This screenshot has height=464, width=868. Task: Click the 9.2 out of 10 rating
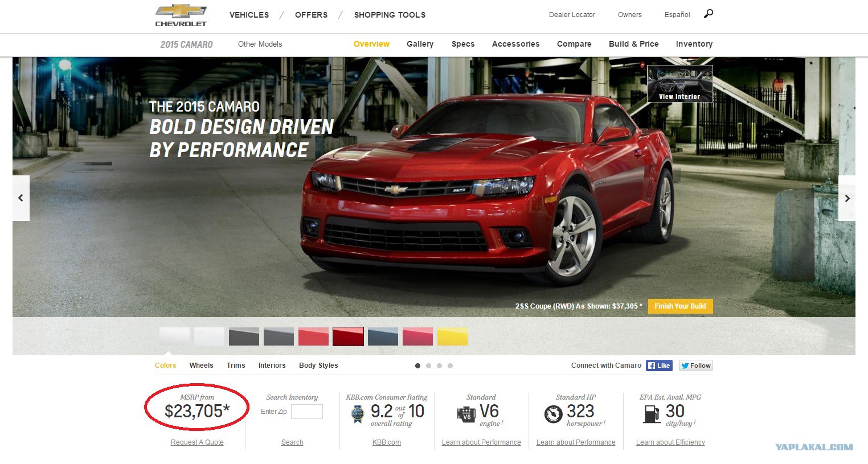click(x=398, y=412)
